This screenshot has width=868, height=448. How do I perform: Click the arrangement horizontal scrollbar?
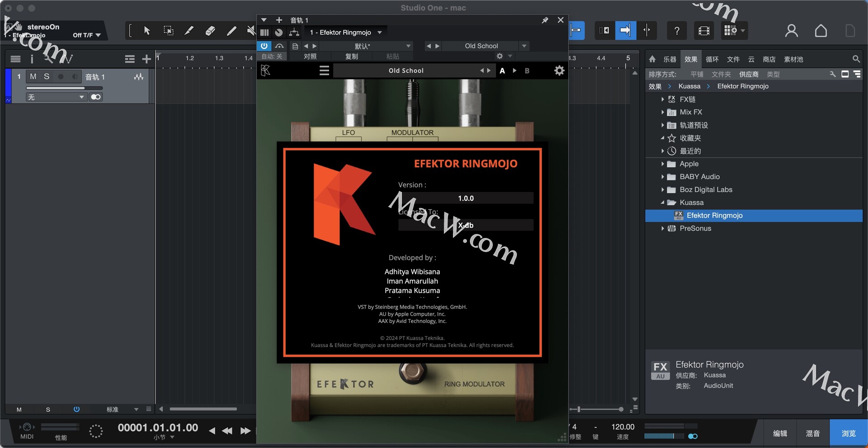[203, 409]
